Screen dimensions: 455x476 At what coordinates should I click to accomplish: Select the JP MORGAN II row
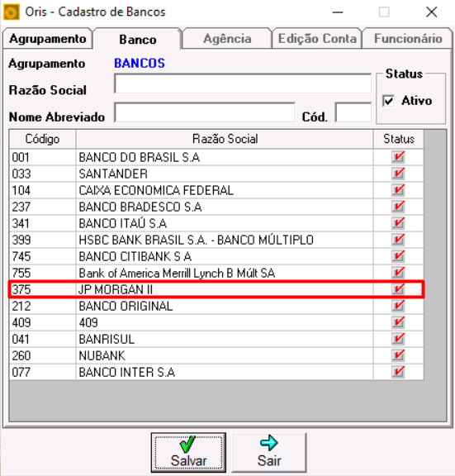coord(216,289)
